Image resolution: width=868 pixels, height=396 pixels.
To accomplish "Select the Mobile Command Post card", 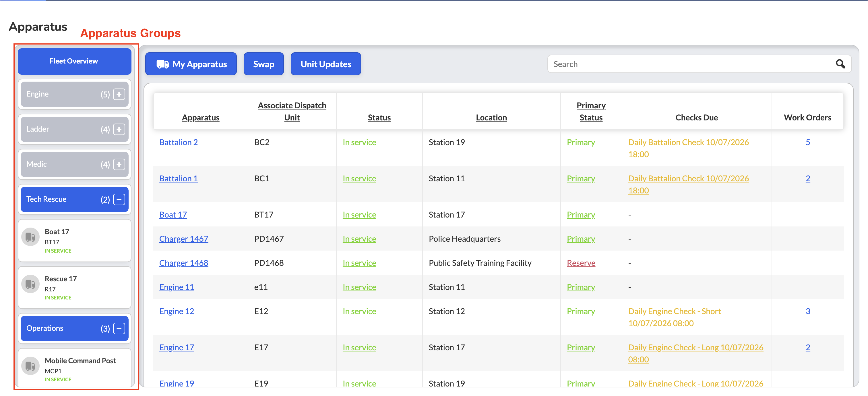I will (74, 368).
